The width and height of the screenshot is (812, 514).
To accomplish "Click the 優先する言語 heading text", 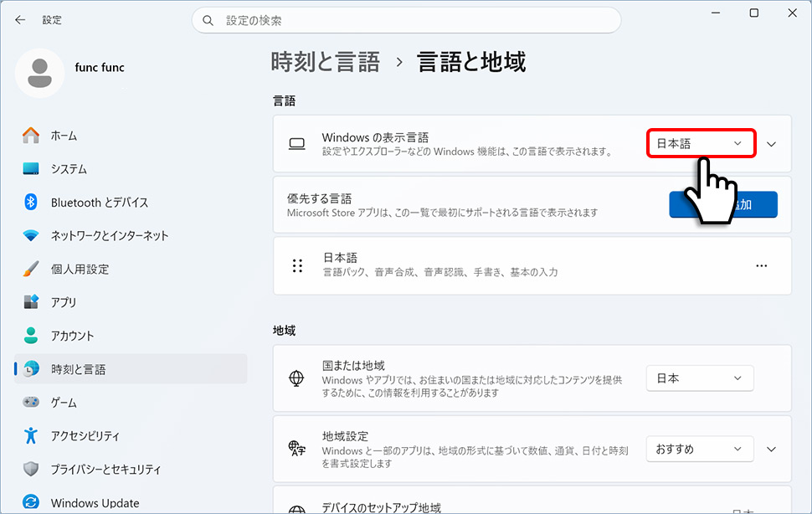I will 320,198.
